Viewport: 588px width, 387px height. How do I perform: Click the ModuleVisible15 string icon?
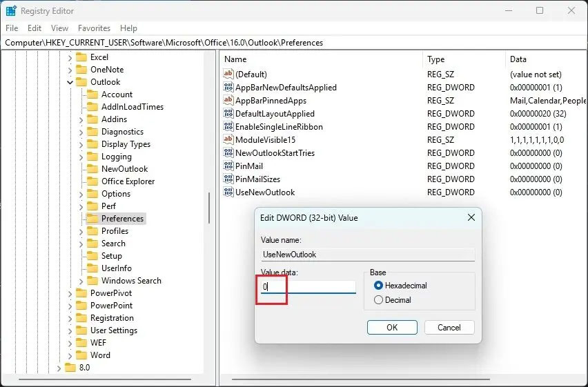pyautogui.click(x=228, y=139)
